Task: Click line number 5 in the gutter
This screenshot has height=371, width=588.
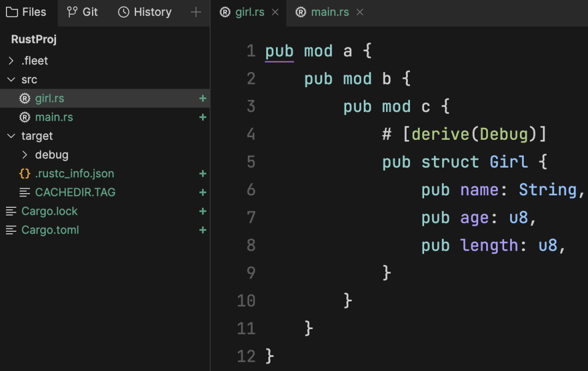Action: point(251,162)
